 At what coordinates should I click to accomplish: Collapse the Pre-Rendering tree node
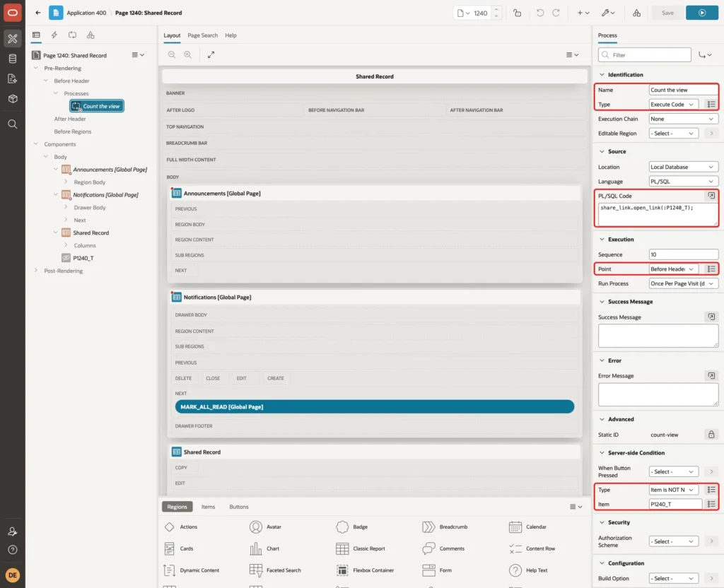[35, 68]
